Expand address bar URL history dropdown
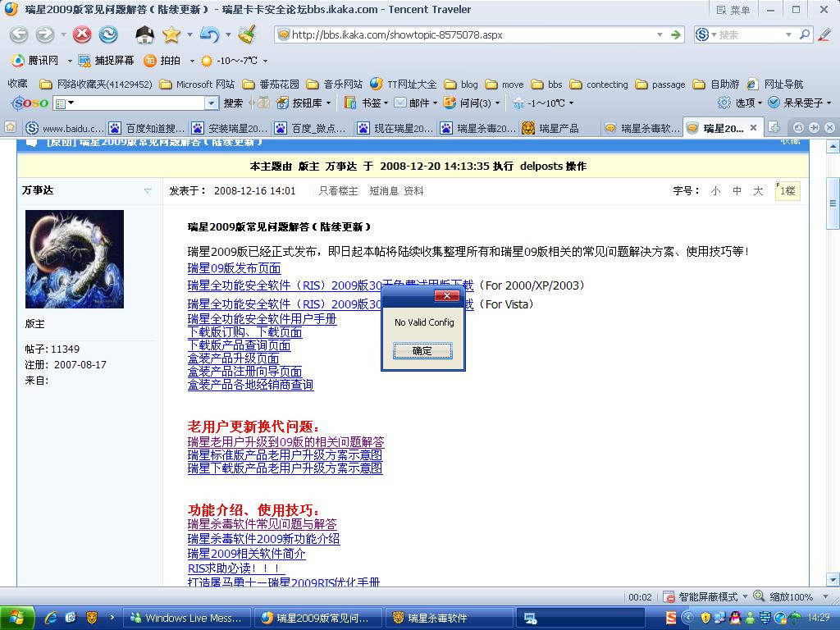The width and height of the screenshot is (840, 630). tap(660, 34)
